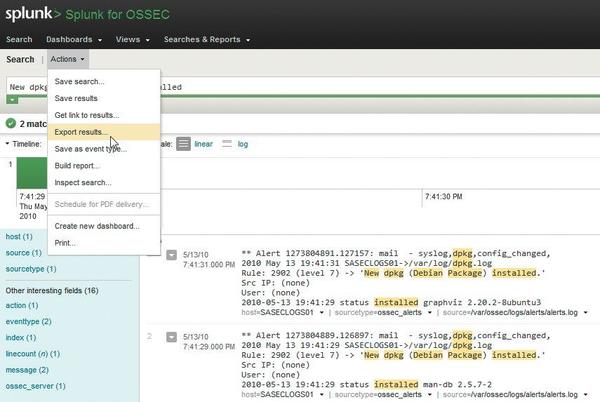This screenshot has height=402, width=600.
Task: Switch timeline scale to linear
Action: tap(203, 144)
